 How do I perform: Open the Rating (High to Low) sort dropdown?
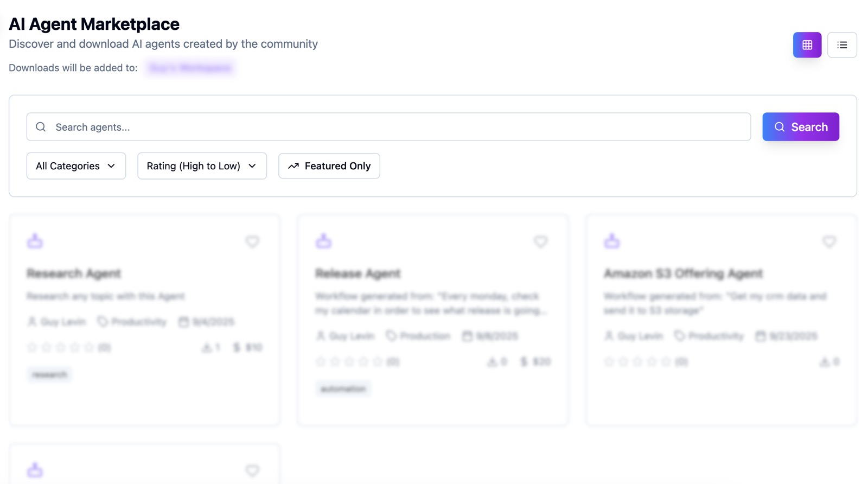click(202, 166)
